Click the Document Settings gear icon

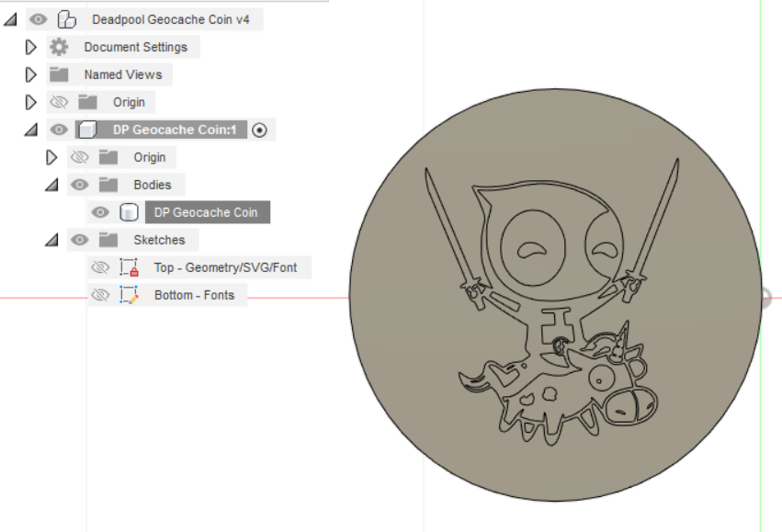(57, 47)
